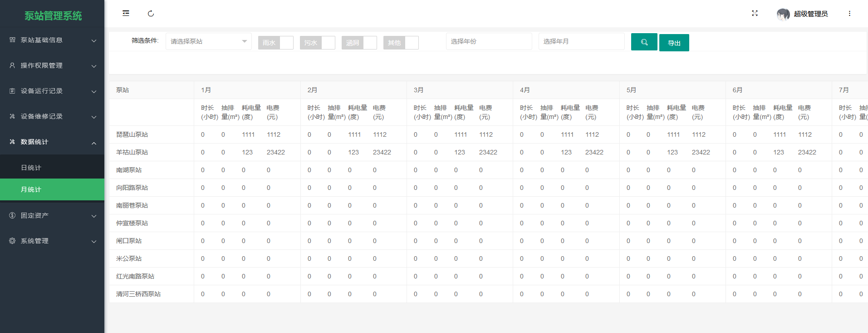Toggle the 污水 filter switch
This screenshot has width=868, height=333.
point(317,43)
